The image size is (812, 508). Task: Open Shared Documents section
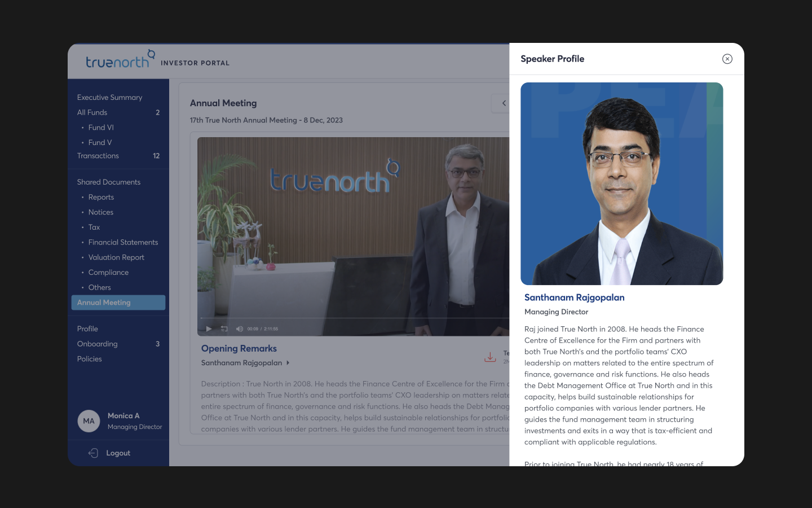coord(109,182)
